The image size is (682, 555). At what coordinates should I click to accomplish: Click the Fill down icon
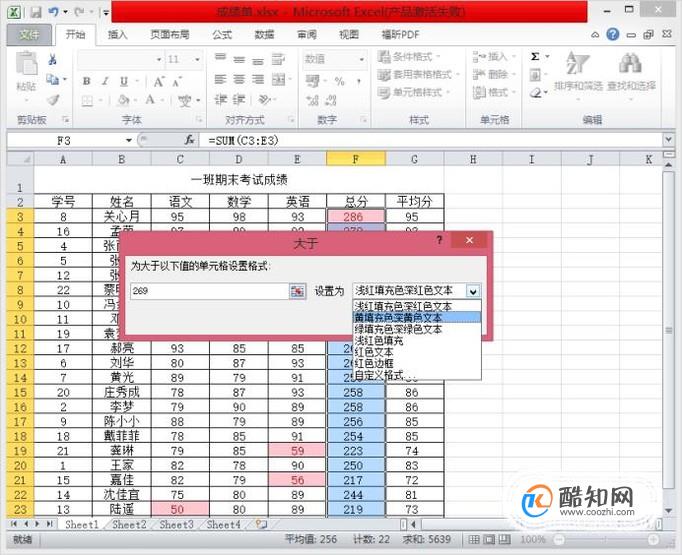535,75
